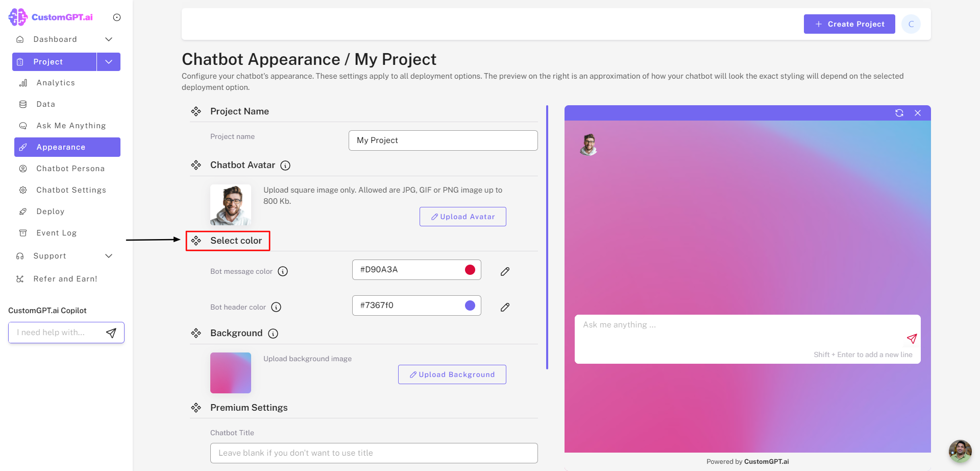Open Analytics from the sidebar
The height and width of the screenshot is (471, 980).
[56, 83]
